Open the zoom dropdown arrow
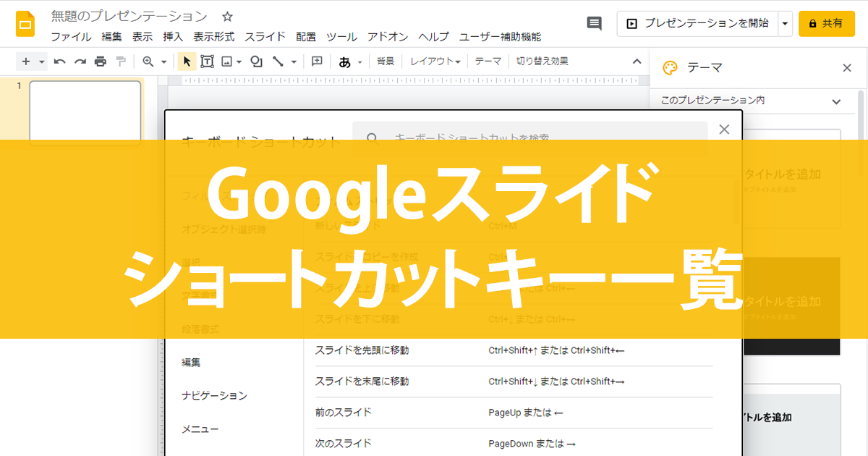 (163, 62)
